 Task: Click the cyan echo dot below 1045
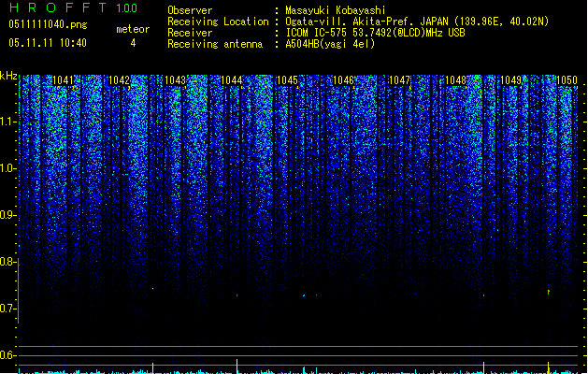click(304, 295)
